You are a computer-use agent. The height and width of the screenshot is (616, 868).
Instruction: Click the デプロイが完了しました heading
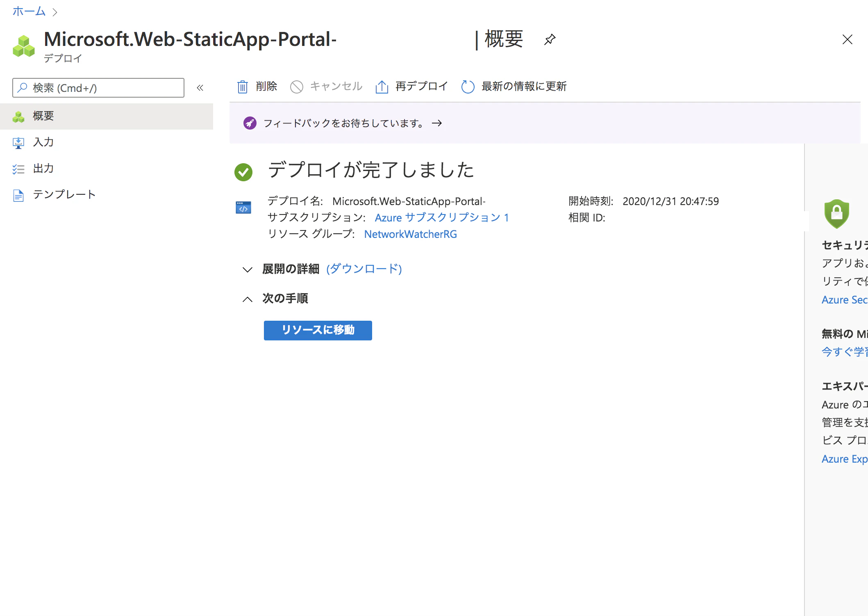371,170
